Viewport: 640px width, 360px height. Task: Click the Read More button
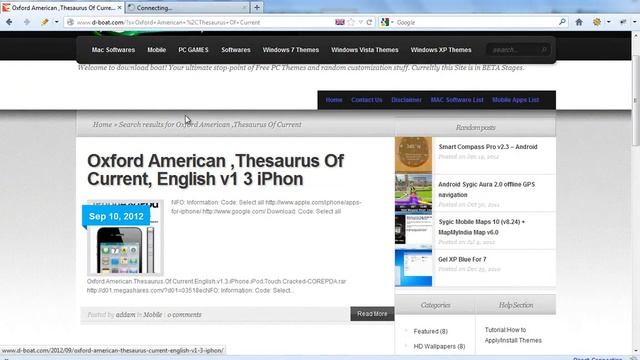point(372,314)
